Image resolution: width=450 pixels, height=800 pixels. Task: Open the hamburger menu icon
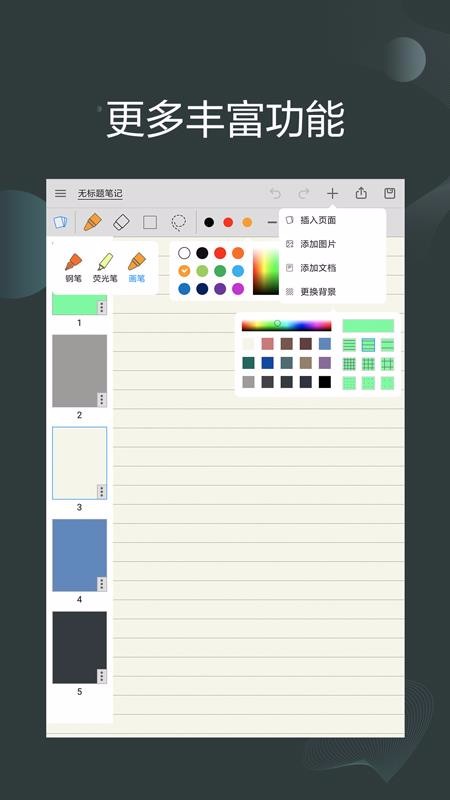[x=61, y=193]
